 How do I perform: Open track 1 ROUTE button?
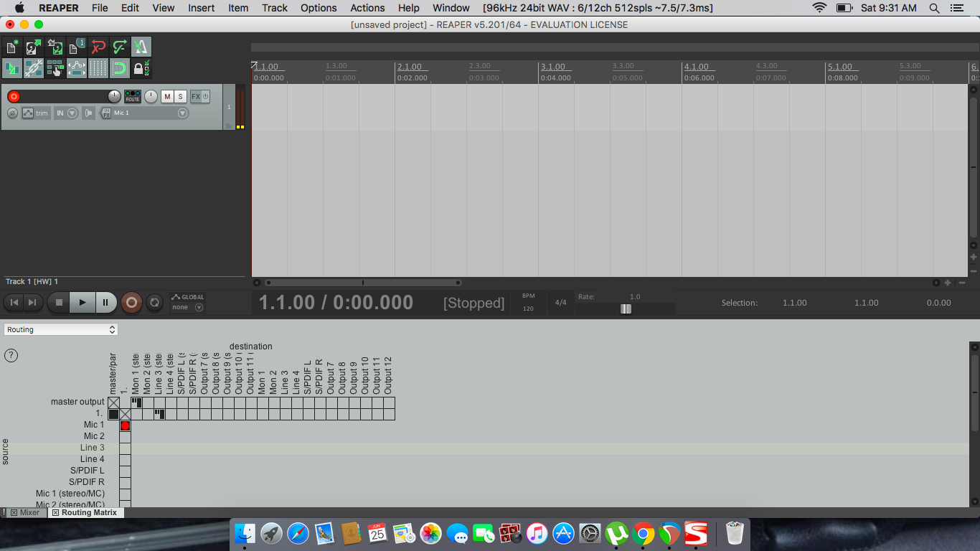click(x=133, y=96)
